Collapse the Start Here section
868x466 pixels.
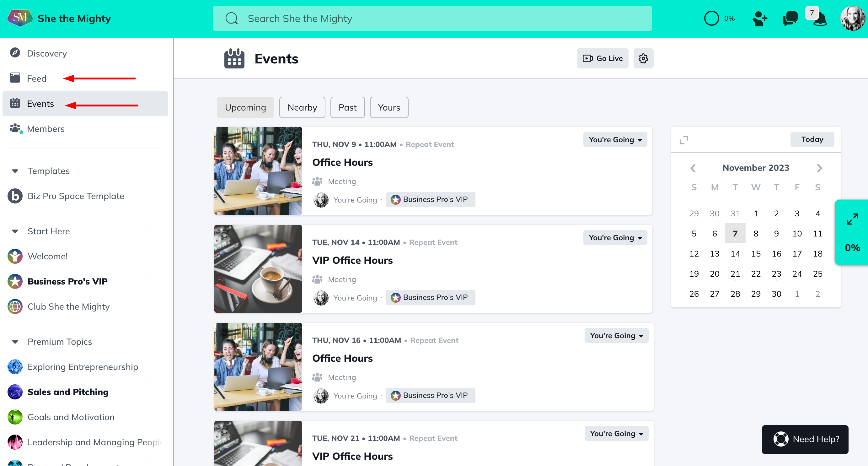pyautogui.click(x=15, y=231)
